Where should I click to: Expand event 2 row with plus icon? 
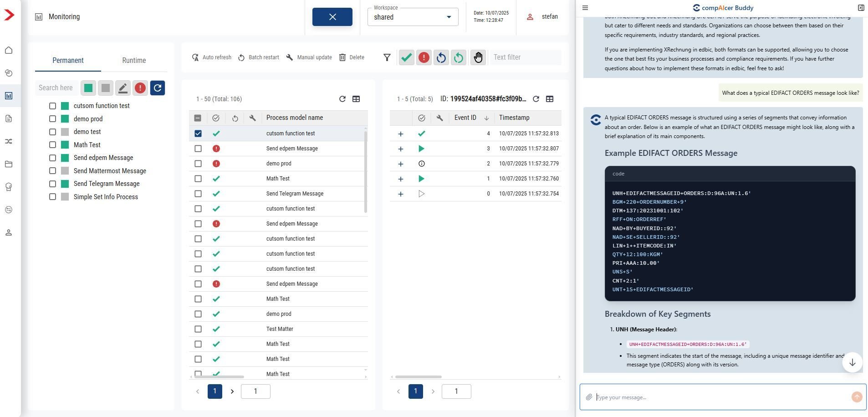pos(400,164)
